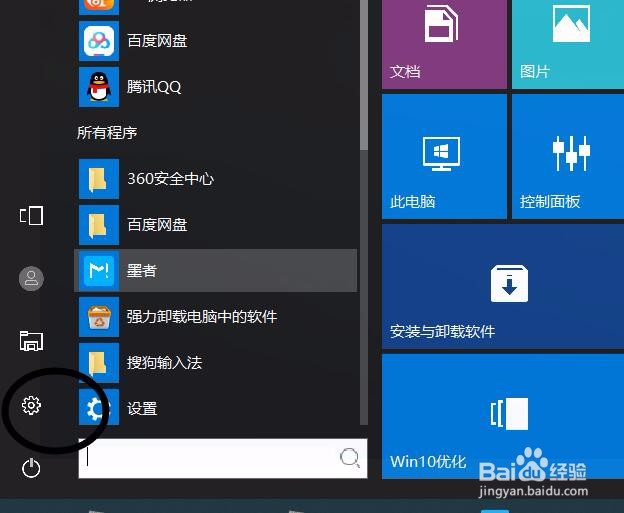Open the 搜狗输入法 folder icon
This screenshot has width=624, height=513.
click(x=99, y=363)
